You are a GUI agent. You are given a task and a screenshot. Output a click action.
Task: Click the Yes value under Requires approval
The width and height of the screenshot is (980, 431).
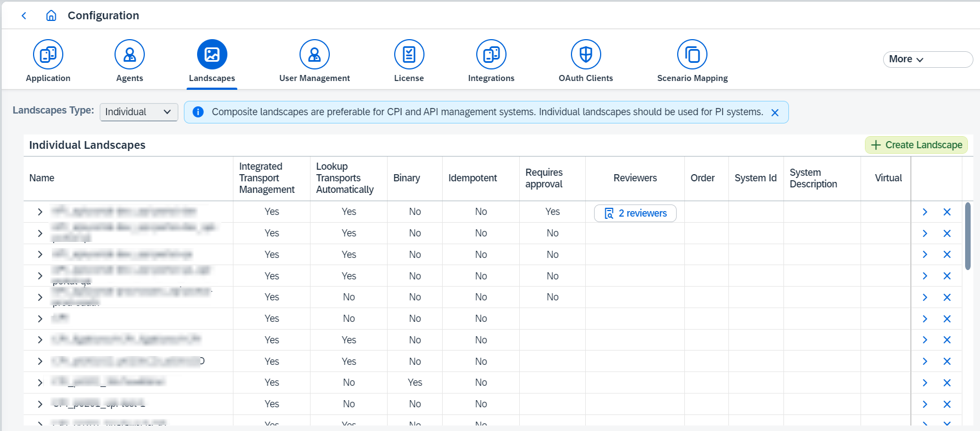click(x=553, y=212)
